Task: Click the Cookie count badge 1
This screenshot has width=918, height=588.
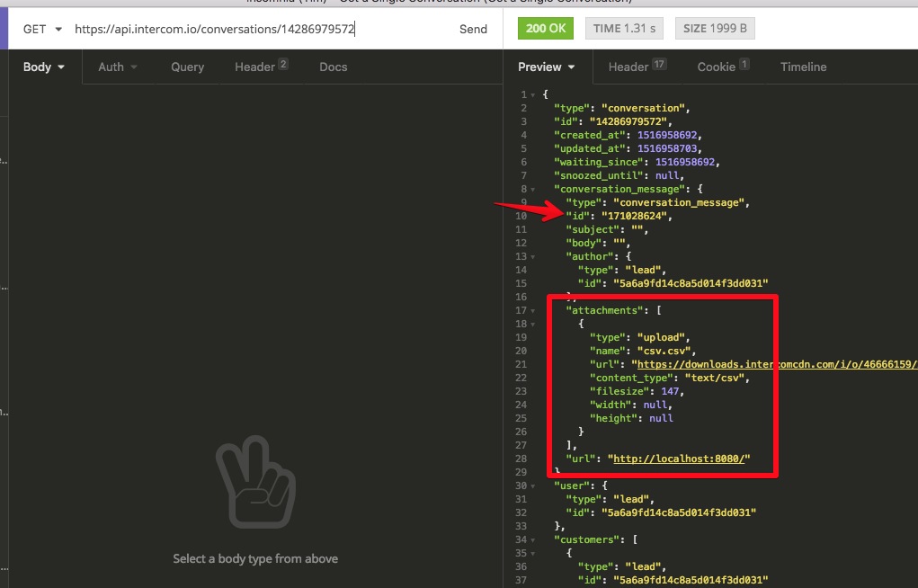Action: pyautogui.click(x=744, y=64)
